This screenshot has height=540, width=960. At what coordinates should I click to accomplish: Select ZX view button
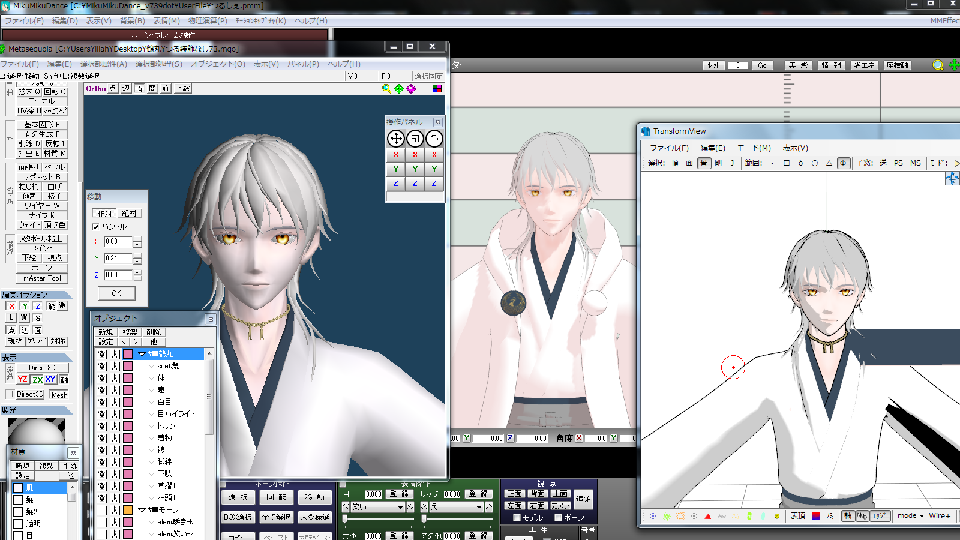37,380
